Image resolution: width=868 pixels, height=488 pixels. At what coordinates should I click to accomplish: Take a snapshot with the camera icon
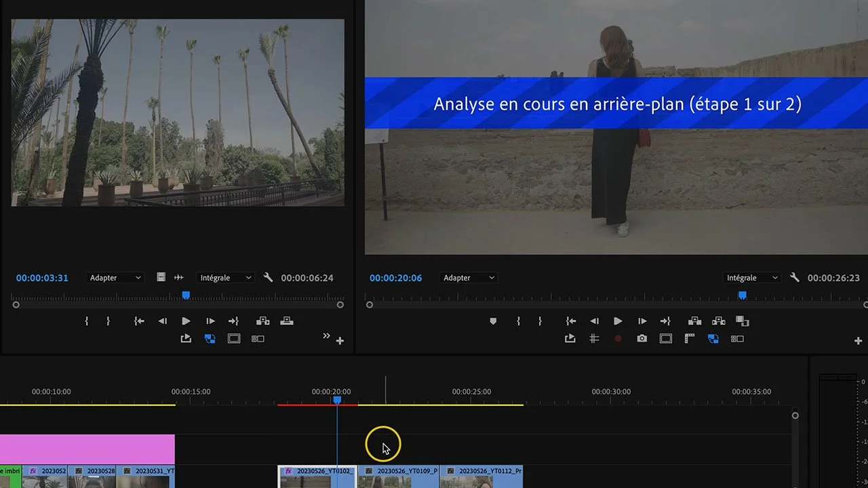click(x=642, y=339)
